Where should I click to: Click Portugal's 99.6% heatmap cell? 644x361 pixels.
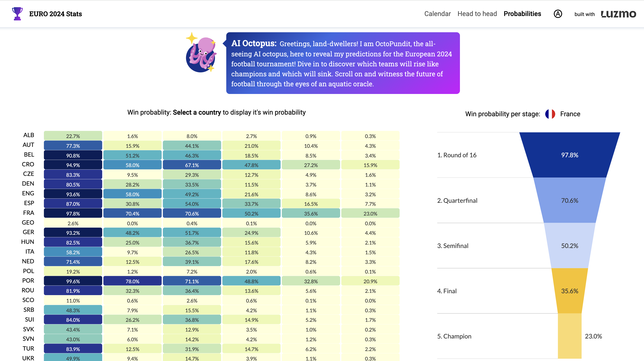click(x=73, y=281)
